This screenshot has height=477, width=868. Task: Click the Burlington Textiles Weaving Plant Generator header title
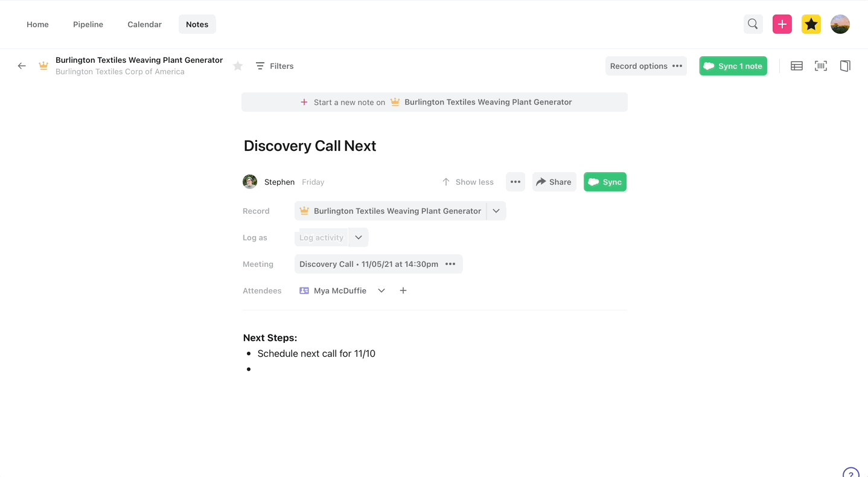click(x=139, y=60)
